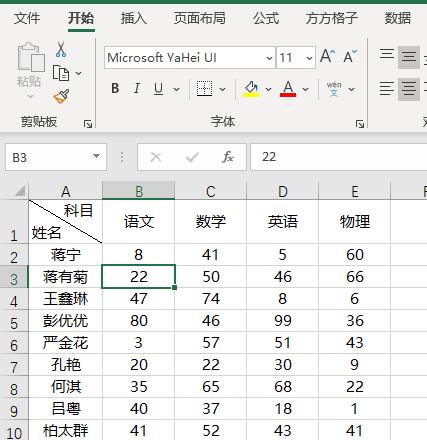Apply the yellow fill color

point(251,89)
